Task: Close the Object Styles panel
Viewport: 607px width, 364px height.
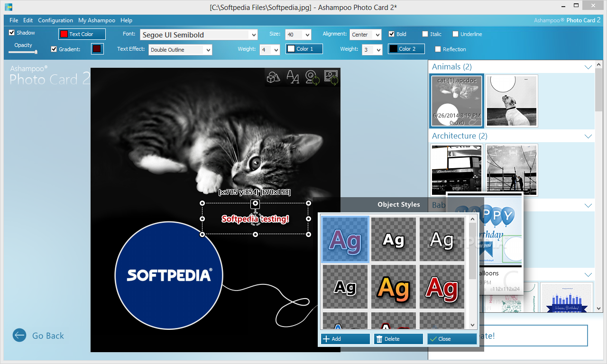Action: click(x=452, y=339)
